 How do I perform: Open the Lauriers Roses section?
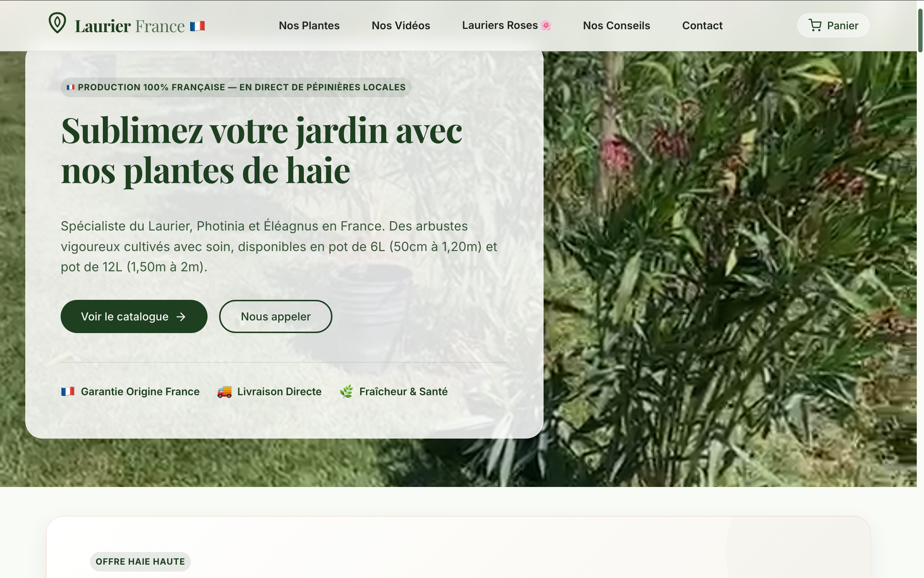coord(507,25)
